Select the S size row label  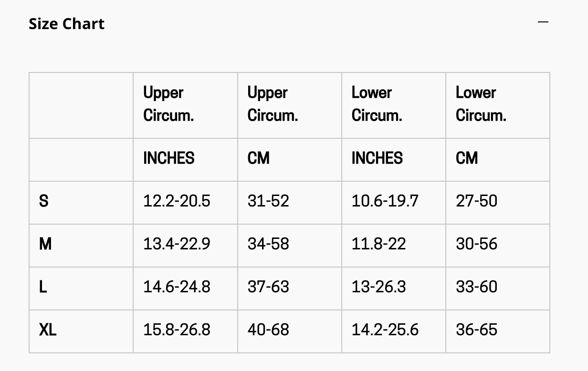tap(43, 201)
